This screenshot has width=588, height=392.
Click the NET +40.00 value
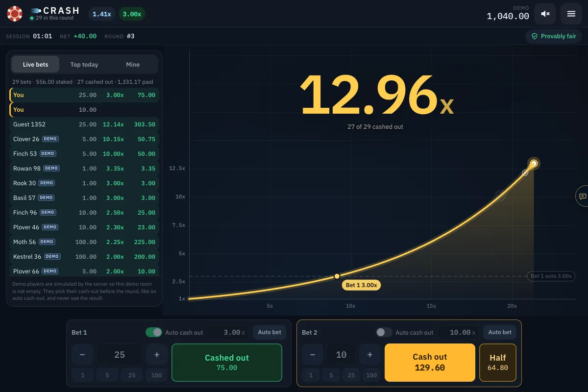point(85,36)
